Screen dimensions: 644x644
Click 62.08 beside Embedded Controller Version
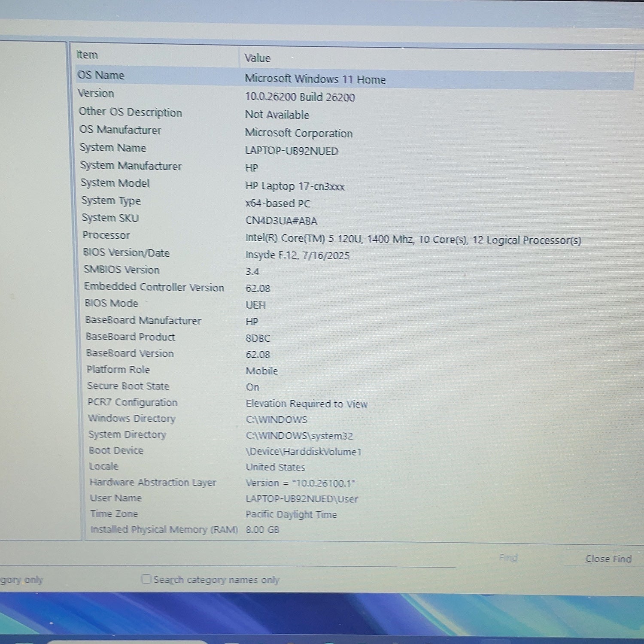[x=258, y=289]
